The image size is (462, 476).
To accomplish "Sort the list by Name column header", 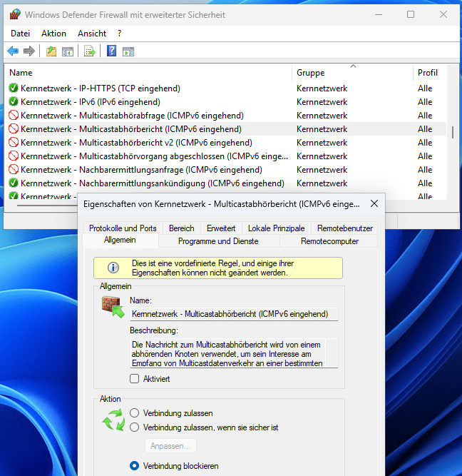I will click(x=148, y=73).
